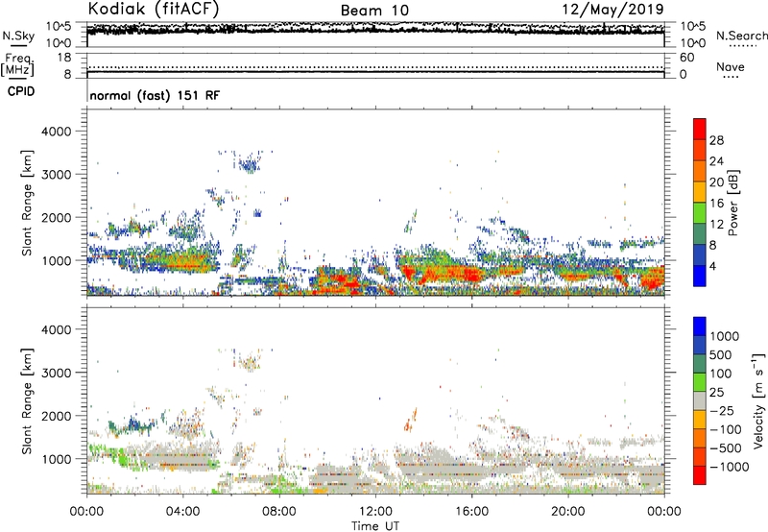Click the red top segment of the Power colorbar
This screenshot has height=532, width=768.
click(700, 129)
